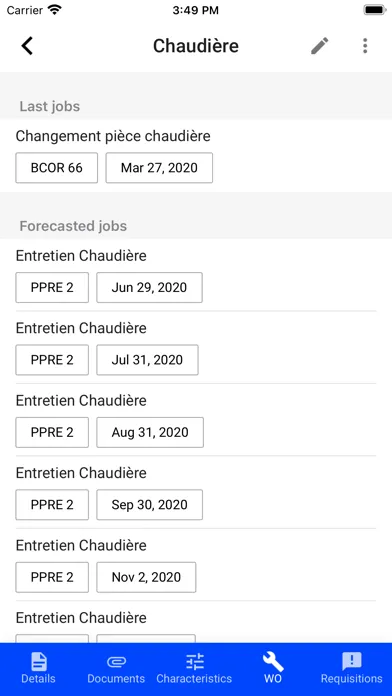Tap the Jun 29, 2020 date tag
Image resolution: width=392 pixels, height=696 pixels.
click(x=150, y=288)
